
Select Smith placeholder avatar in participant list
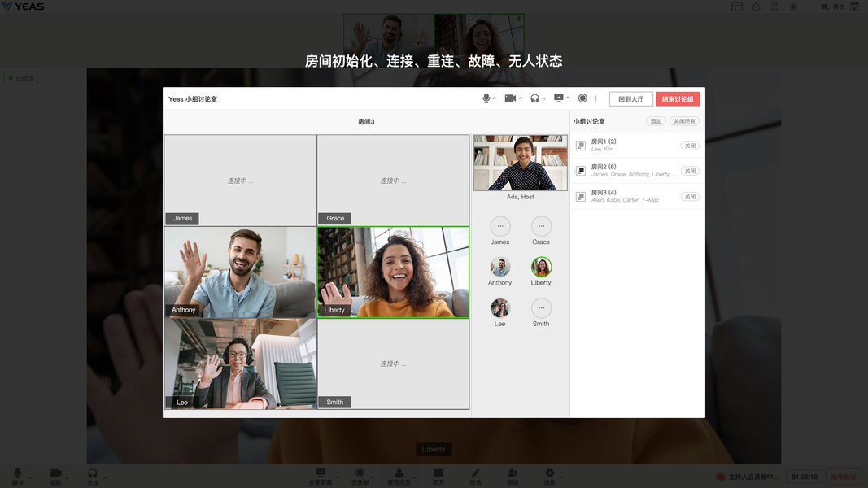pyautogui.click(x=542, y=308)
